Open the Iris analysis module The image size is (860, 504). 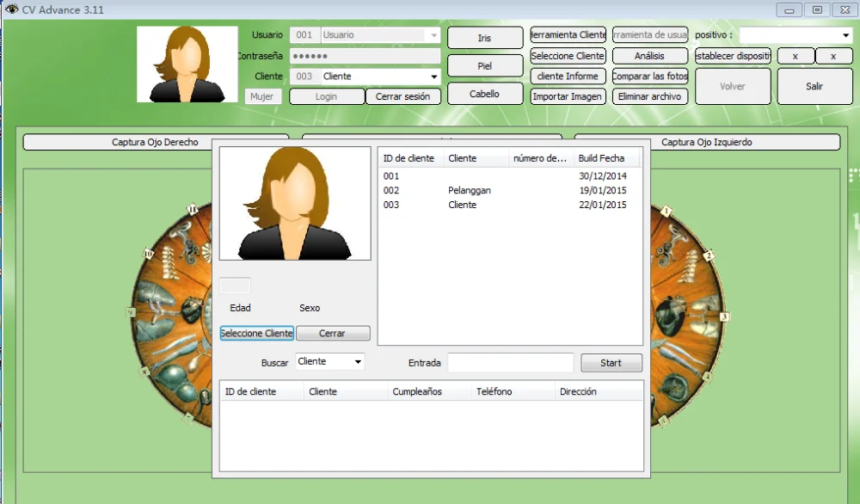484,38
